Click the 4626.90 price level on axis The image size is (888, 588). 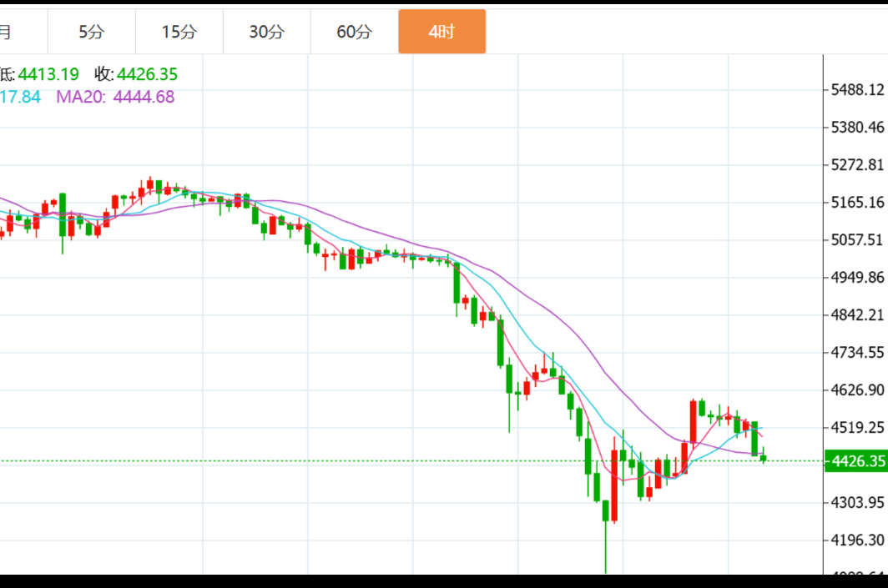pos(857,390)
